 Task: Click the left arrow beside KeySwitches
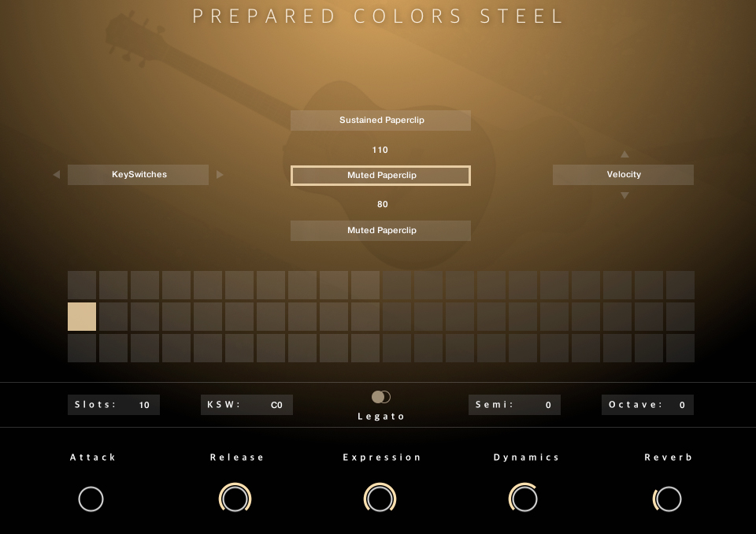click(x=56, y=175)
